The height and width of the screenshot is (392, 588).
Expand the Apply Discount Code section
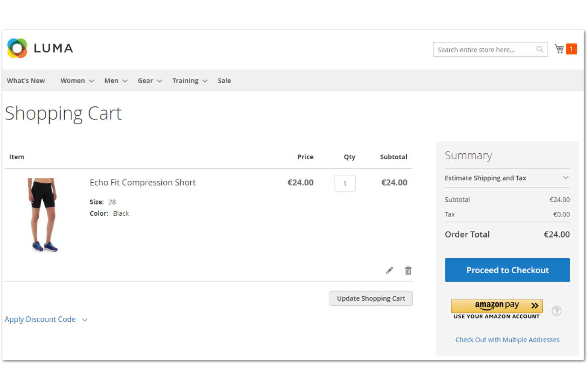(x=40, y=319)
